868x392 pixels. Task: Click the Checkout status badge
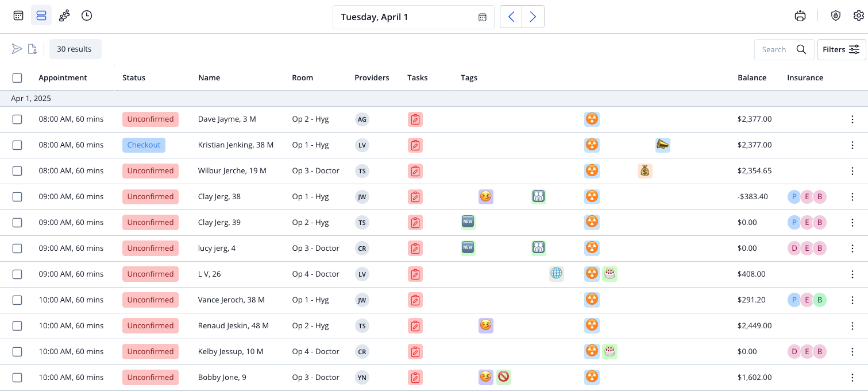click(144, 145)
